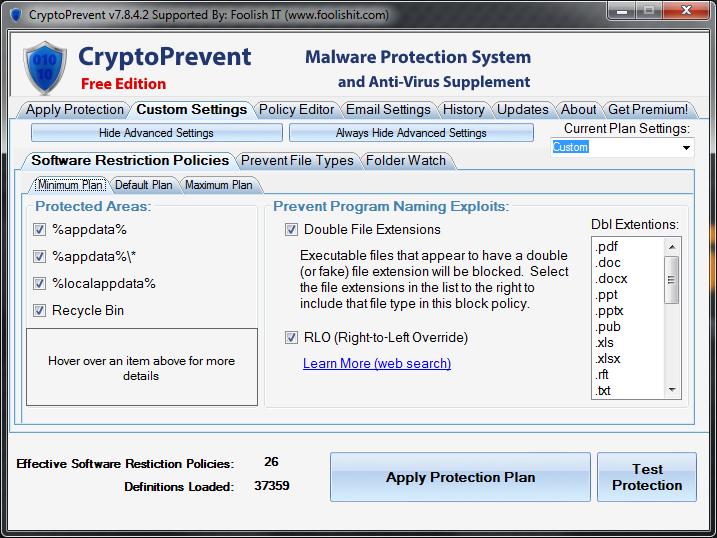
Task: Click the Definitions Loaded value 37359
Action: click(x=272, y=485)
